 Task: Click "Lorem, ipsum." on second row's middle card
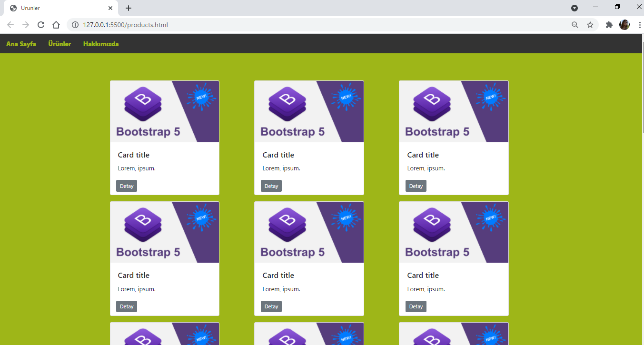pyautogui.click(x=281, y=289)
